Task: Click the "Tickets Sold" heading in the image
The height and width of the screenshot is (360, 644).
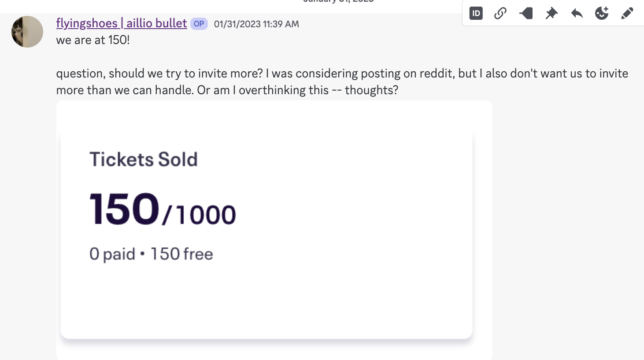Action: click(144, 159)
